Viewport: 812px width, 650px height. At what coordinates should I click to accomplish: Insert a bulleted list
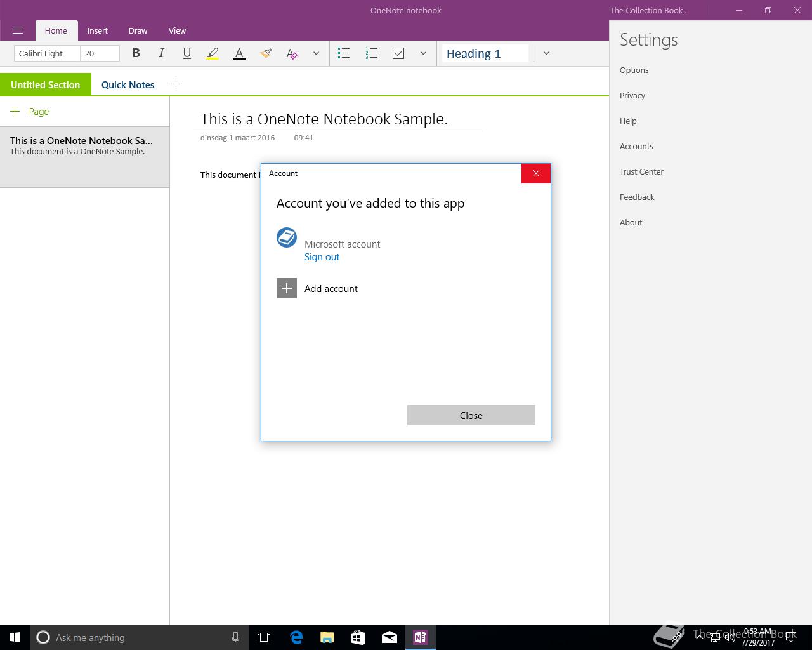[344, 53]
